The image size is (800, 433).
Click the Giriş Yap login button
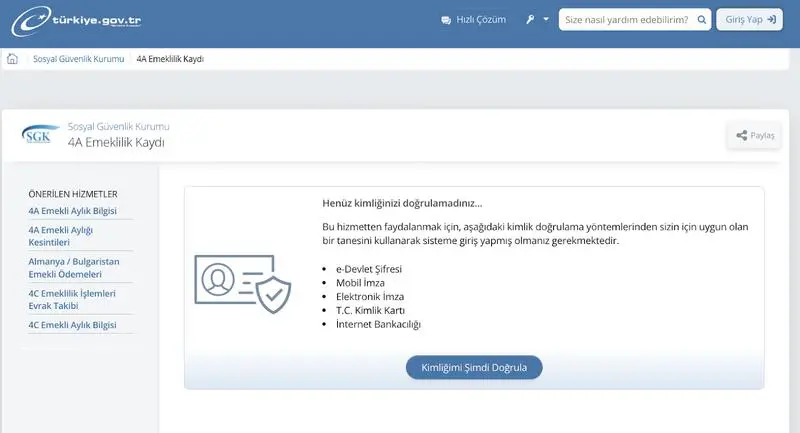coord(749,19)
